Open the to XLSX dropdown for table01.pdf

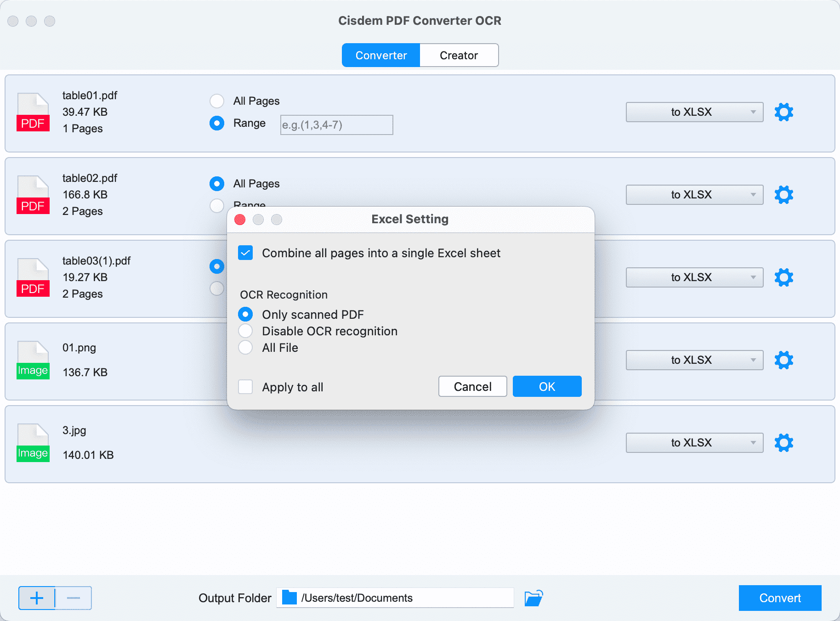click(x=693, y=112)
